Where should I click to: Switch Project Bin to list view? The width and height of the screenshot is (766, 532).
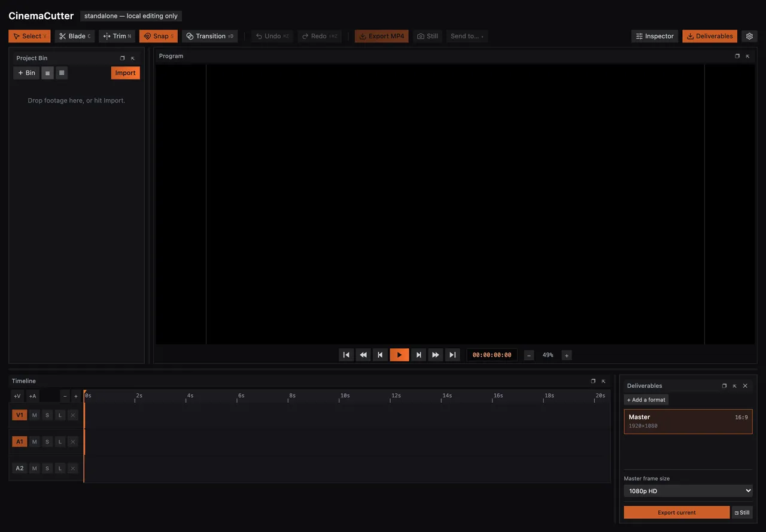click(x=48, y=73)
